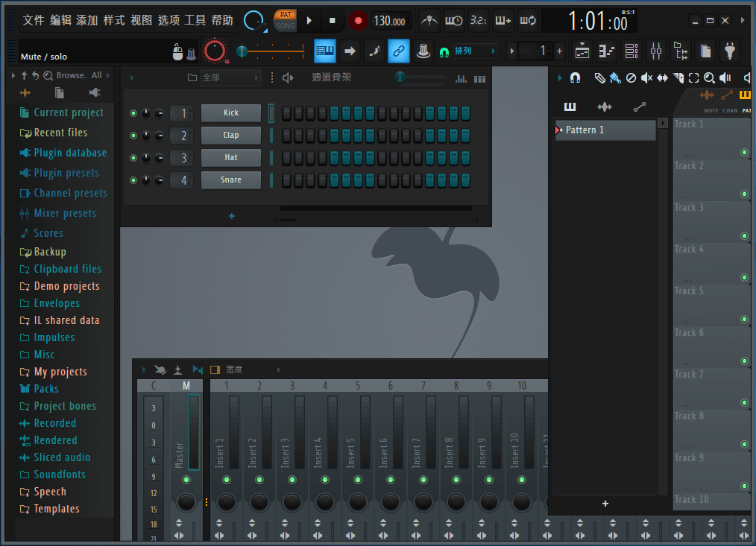This screenshot has height=546, width=756.
Task: Open the Kick channel button
Action: click(231, 112)
